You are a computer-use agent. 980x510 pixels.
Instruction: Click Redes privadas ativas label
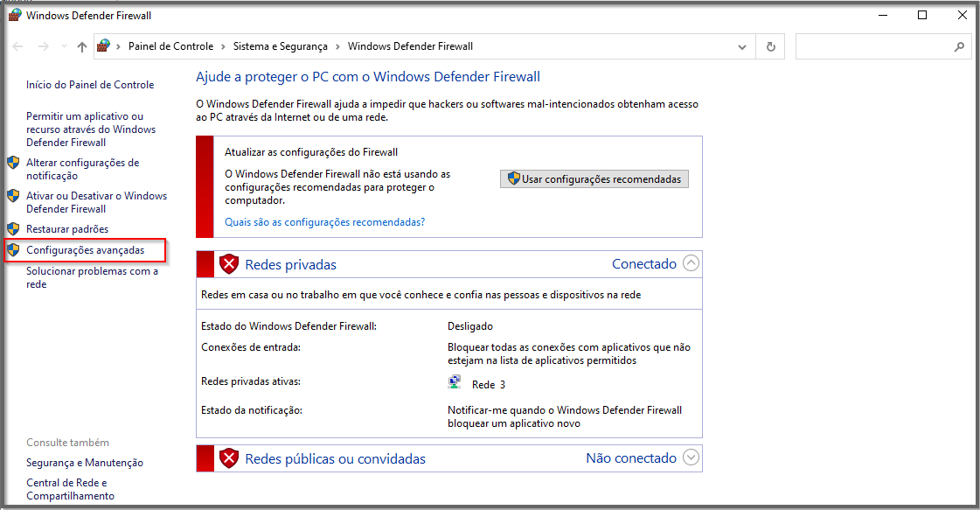(x=251, y=381)
